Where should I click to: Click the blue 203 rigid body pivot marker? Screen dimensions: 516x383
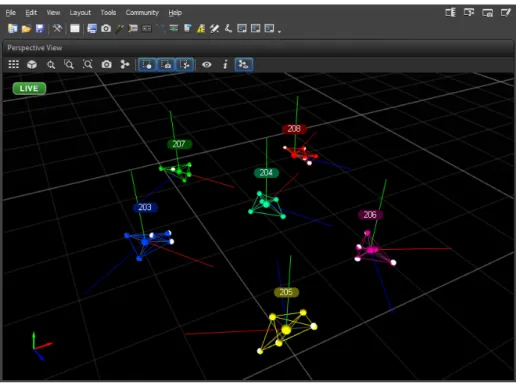(145, 242)
